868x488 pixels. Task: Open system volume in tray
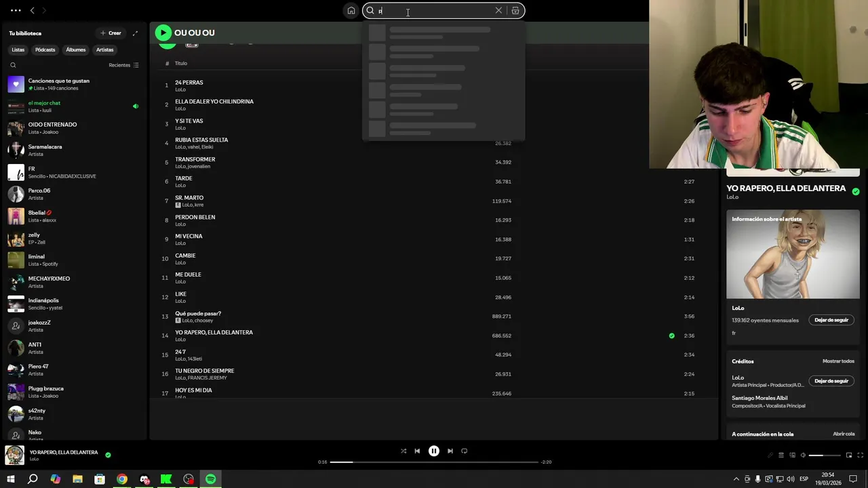coord(791,479)
